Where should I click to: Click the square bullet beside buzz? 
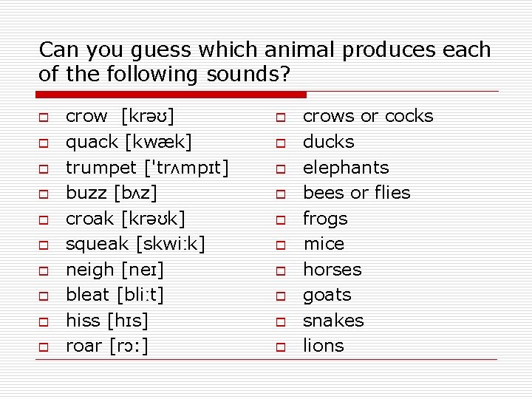coord(44,195)
